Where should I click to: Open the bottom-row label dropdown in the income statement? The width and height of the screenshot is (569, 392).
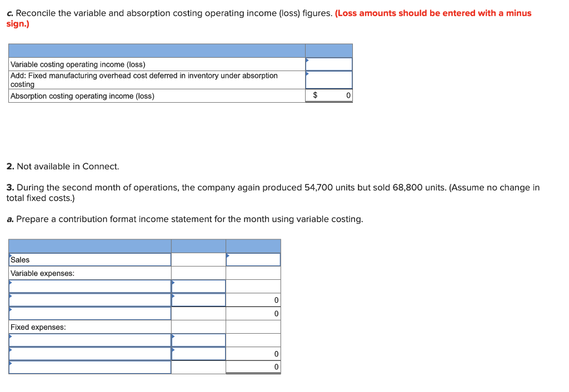coord(89,366)
